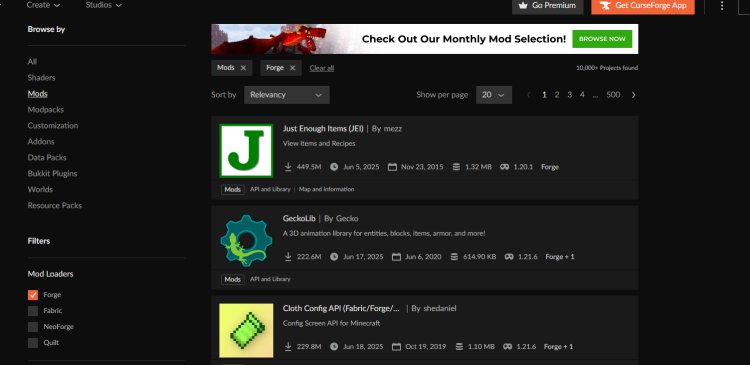Select Worlds category
The width and height of the screenshot is (750, 365).
pos(40,189)
